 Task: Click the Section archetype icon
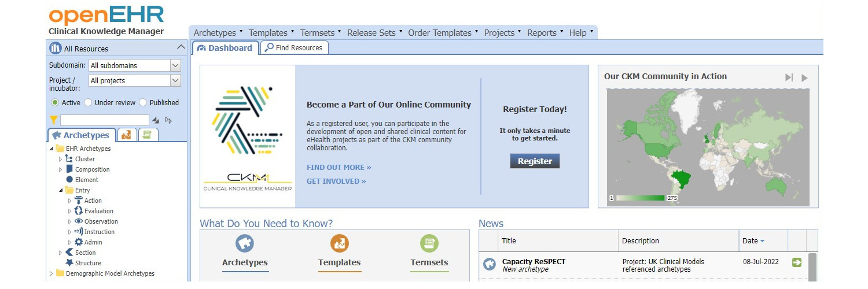tap(69, 253)
